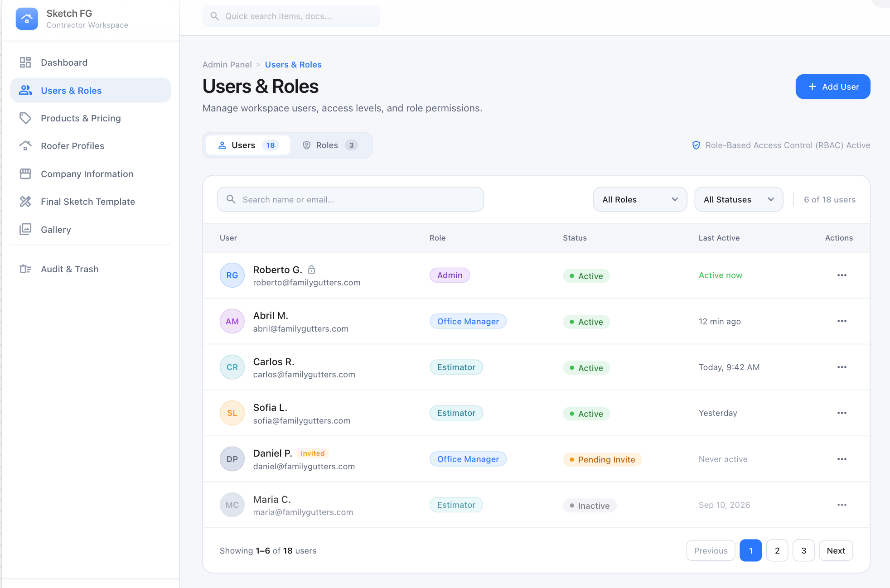890x588 pixels.
Task: Go to page 3 of users
Action: [x=803, y=550]
